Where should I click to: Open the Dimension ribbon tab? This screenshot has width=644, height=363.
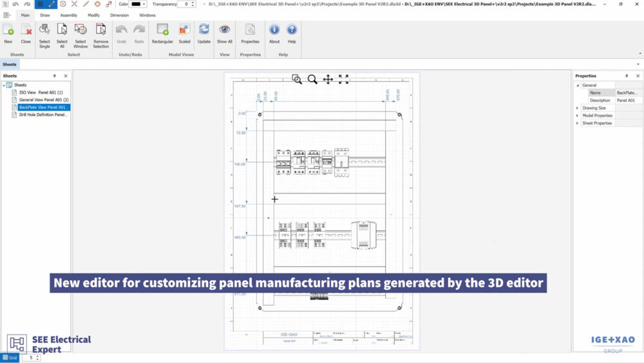pos(120,15)
